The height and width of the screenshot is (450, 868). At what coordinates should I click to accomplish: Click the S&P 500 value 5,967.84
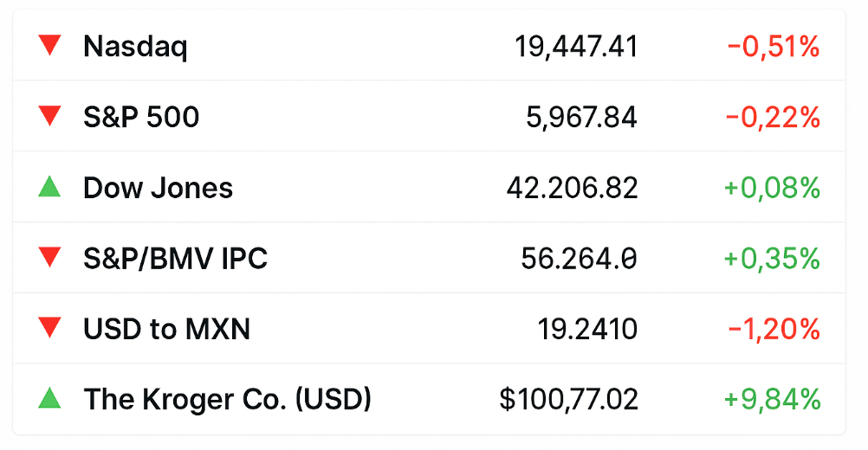point(582,117)
